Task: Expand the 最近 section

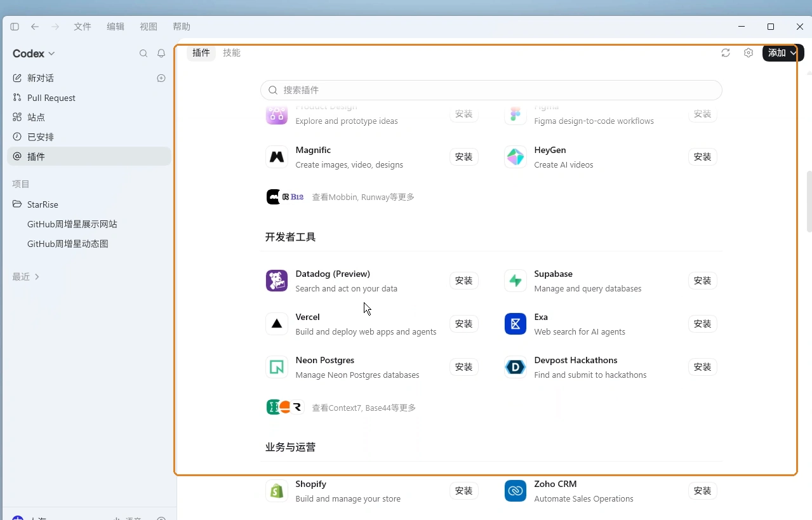Action: pos(26,277)
